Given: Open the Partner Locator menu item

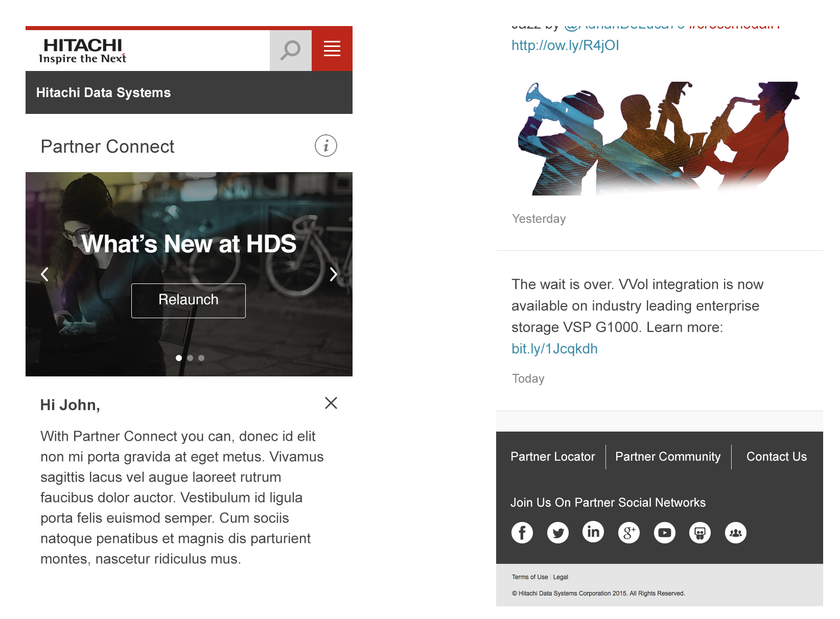Looking at the screenshot, I should click(553, 457).
